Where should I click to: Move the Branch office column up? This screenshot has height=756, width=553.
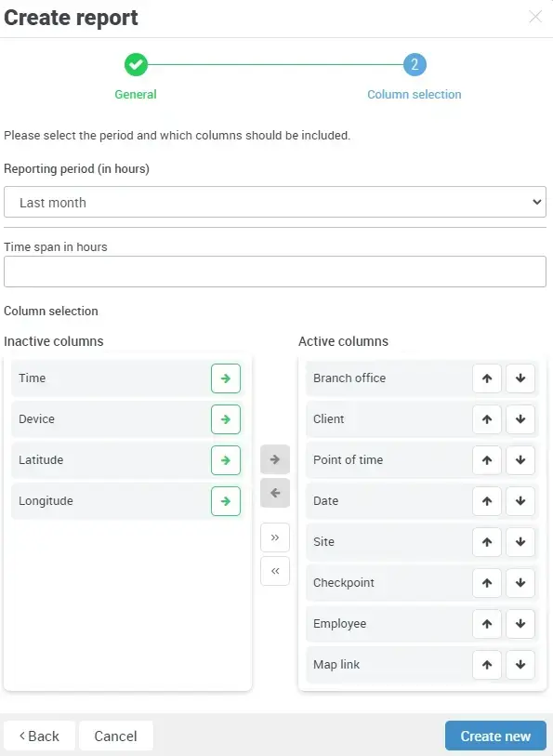click(487, 378)
